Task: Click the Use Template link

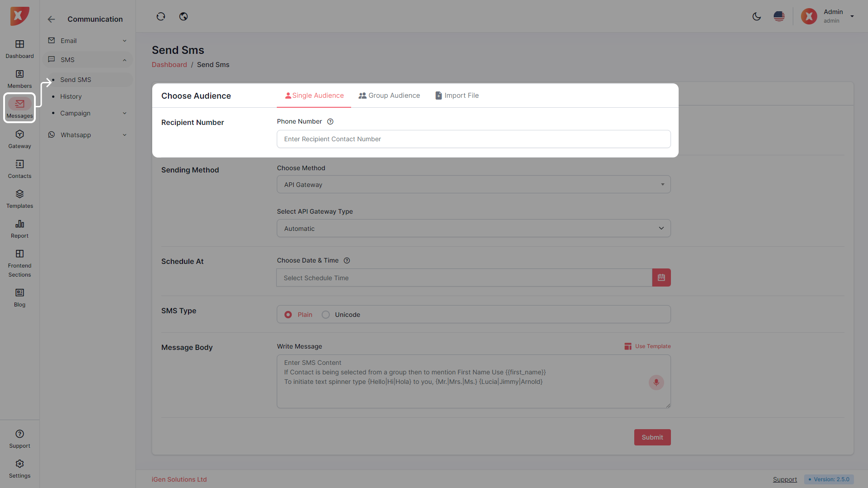Action: tap(647, 346)
